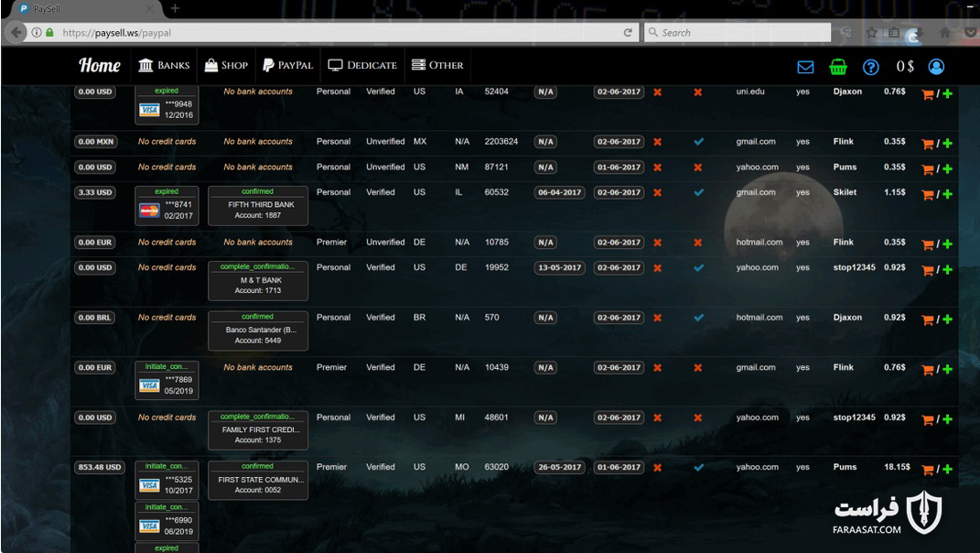Click green plus in 0.00 BRL row
The image size is (980, 553).
(947, 320)
